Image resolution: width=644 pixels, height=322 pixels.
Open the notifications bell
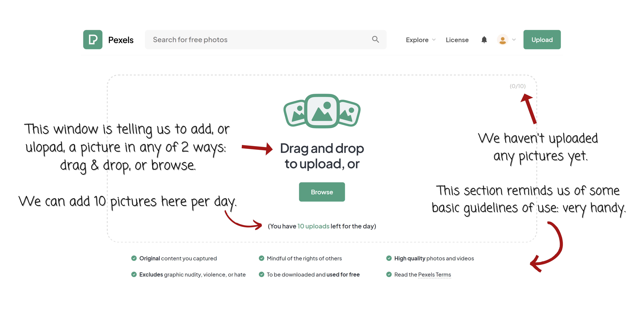(484, 40)
